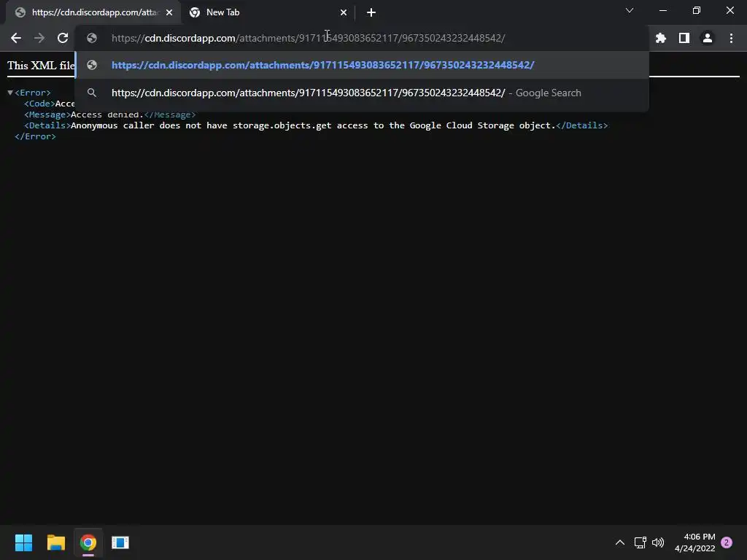Switch to the cdn.discordapp.com tab
Image resolution: width=747 pixels, height=560 pixels.
tap(94, 12)
